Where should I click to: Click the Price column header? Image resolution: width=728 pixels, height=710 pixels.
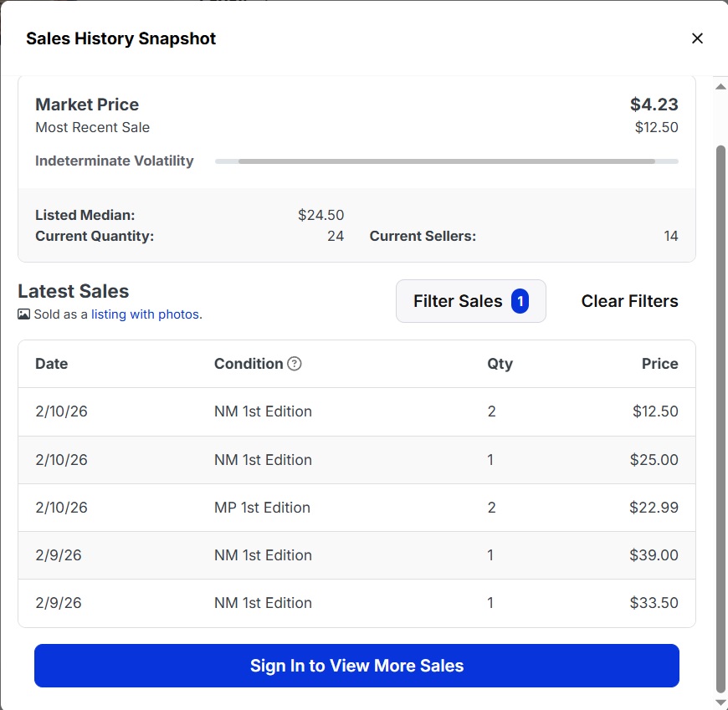point(659,364)
